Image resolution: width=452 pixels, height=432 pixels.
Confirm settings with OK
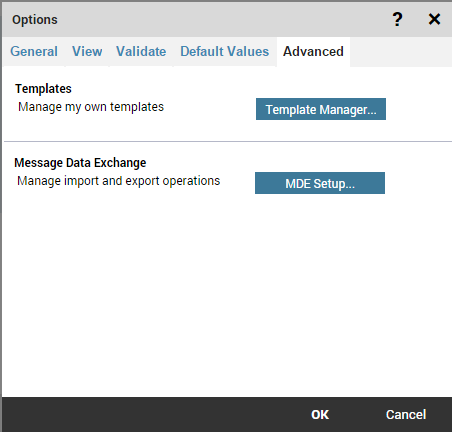pos(320,415)
